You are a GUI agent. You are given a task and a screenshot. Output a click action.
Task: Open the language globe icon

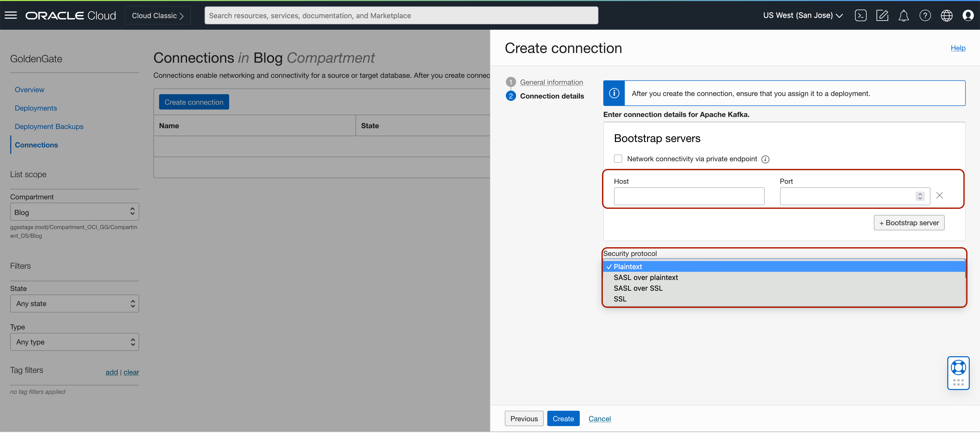[x=946, y=15]
